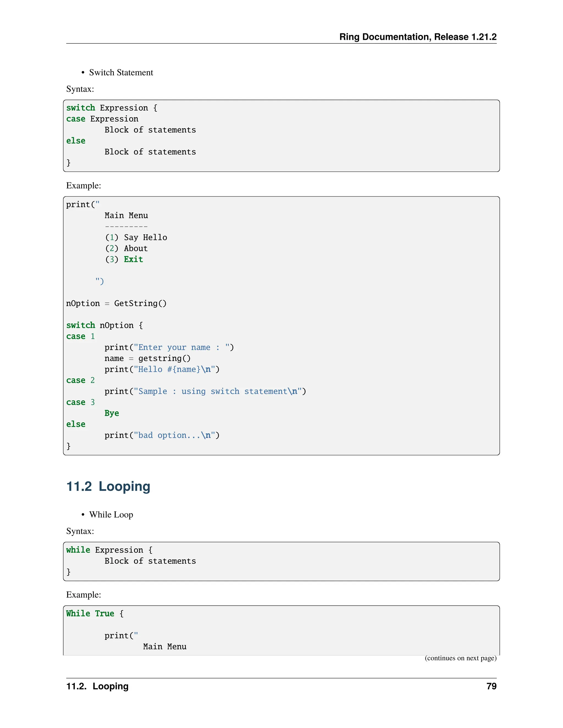Click the green Bye keyword
This screenshot has height=728, width=563.
point(111,413)
